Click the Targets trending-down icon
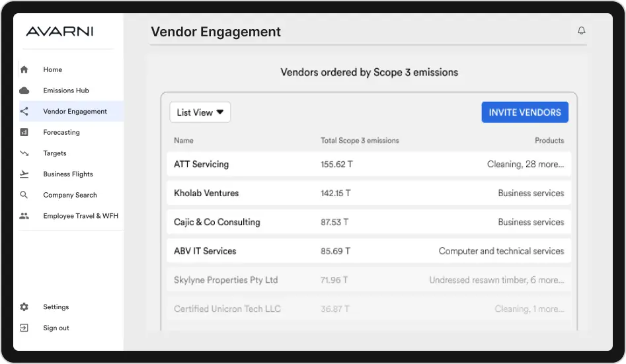 [x=24, y=153]
